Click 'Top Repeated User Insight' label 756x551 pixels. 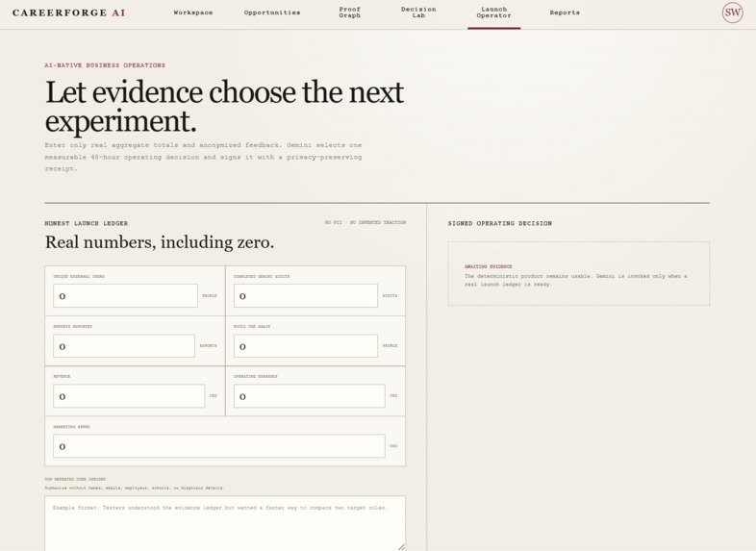click(x=75, y=479)
